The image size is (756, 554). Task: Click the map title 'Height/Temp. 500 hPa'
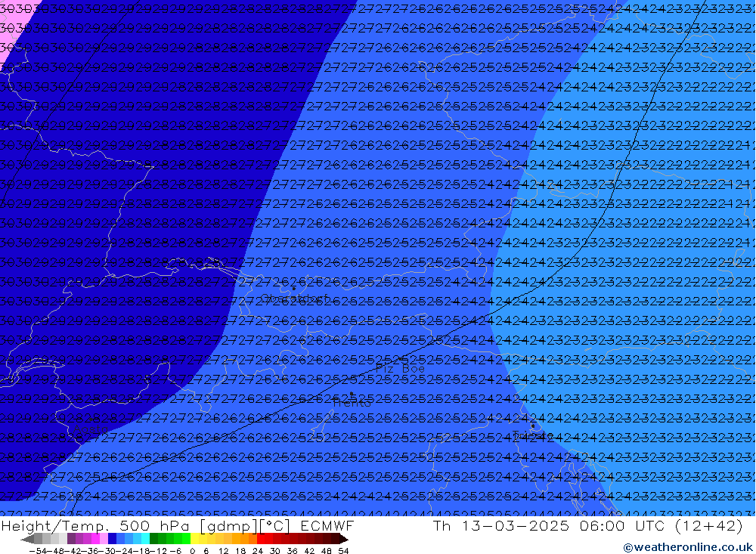pyautogui.click(x=95, y=525)
